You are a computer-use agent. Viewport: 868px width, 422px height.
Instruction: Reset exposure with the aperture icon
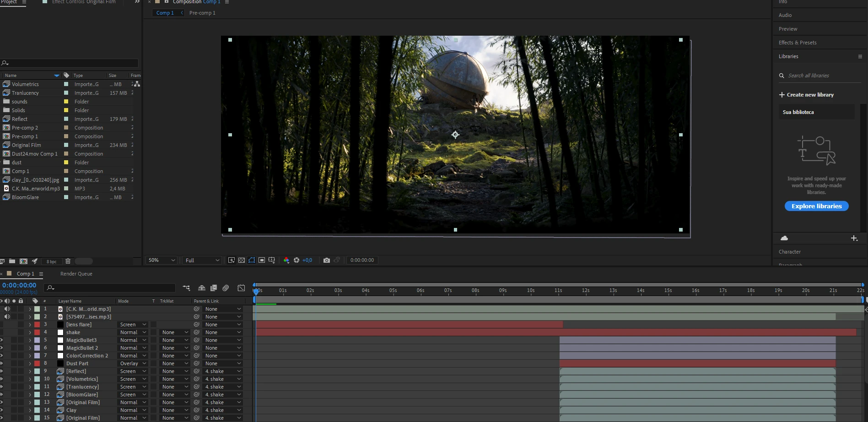pyautogui.click(x=297, y=260)
